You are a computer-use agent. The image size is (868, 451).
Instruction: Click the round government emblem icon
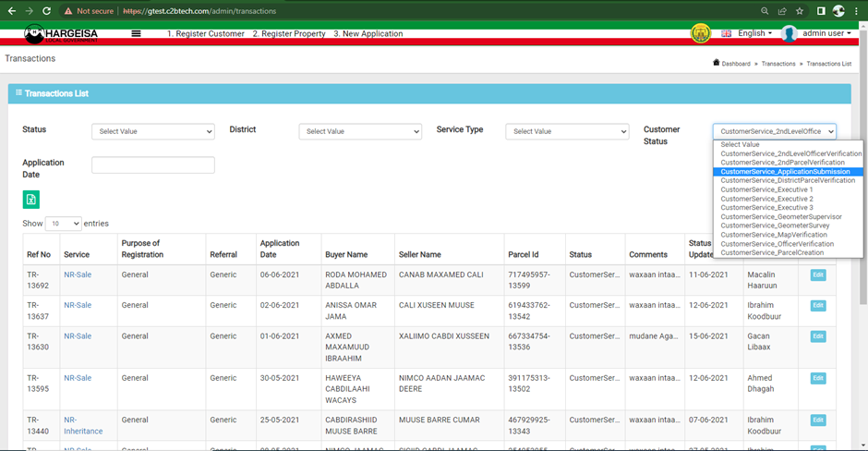tap(701, 33)
